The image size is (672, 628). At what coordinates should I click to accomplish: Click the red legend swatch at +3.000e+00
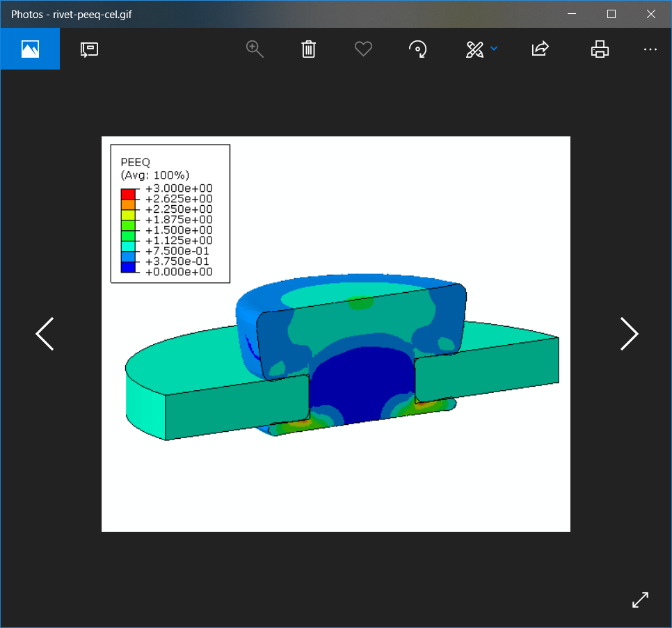[128, 193]
